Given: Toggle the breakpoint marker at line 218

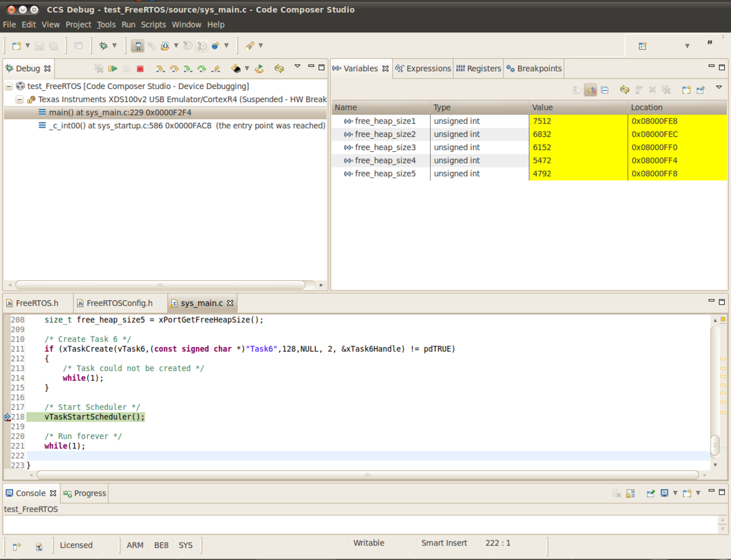Looking at the screenshot, I should [7, 417].
